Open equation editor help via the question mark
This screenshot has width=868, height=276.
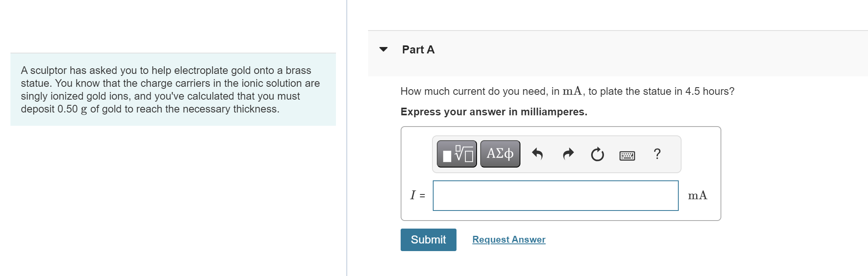pyautogui.click(x=657, y=154)
